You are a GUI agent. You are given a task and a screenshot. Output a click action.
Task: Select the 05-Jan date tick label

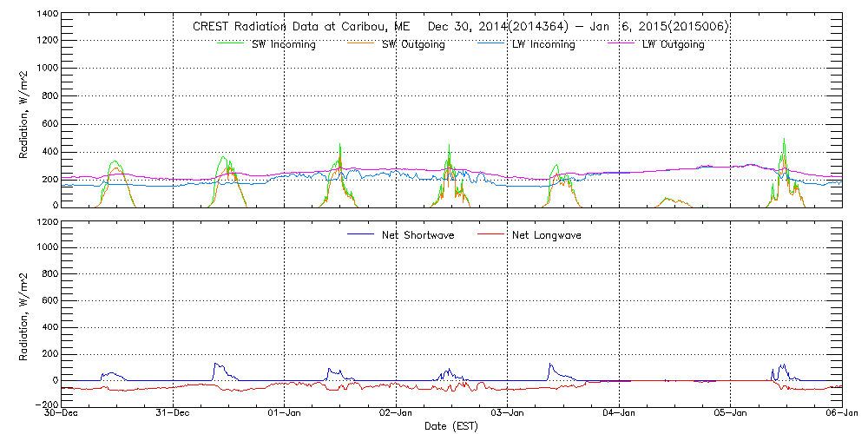(x=731, y=413)
